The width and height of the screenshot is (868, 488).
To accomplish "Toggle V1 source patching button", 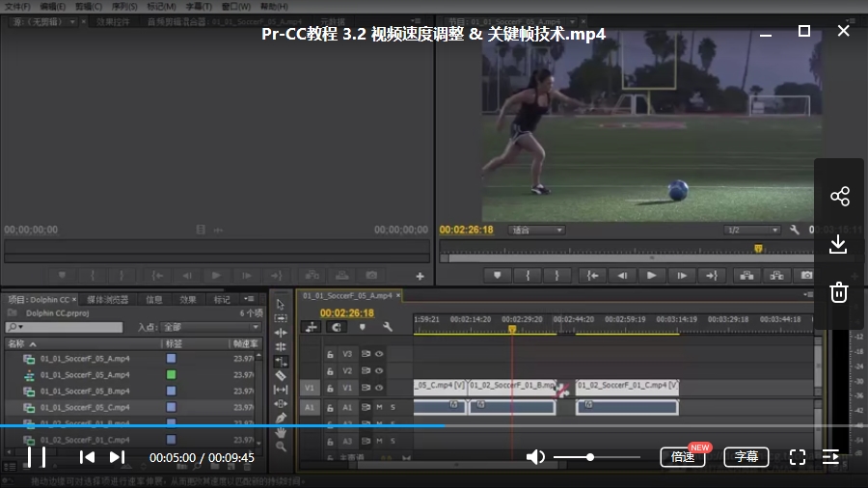I will (x=310, y=388).
